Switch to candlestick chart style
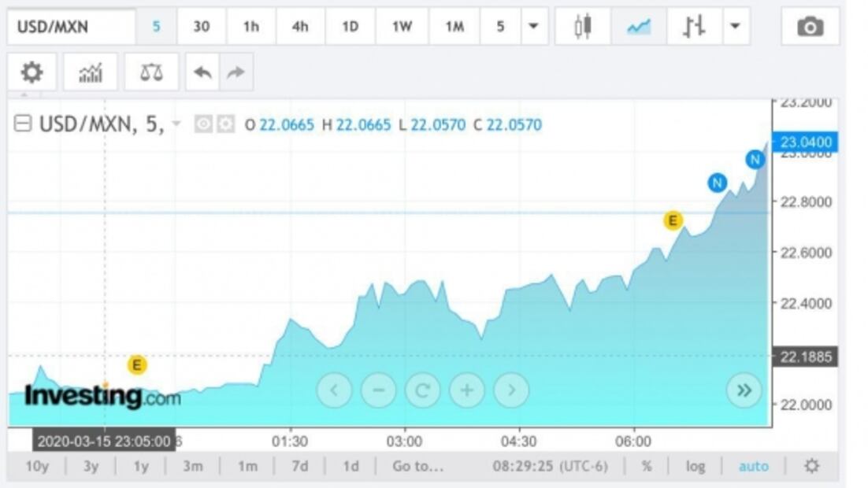Image resolution: width=868 pixels, height=488 pixels. 583,26
